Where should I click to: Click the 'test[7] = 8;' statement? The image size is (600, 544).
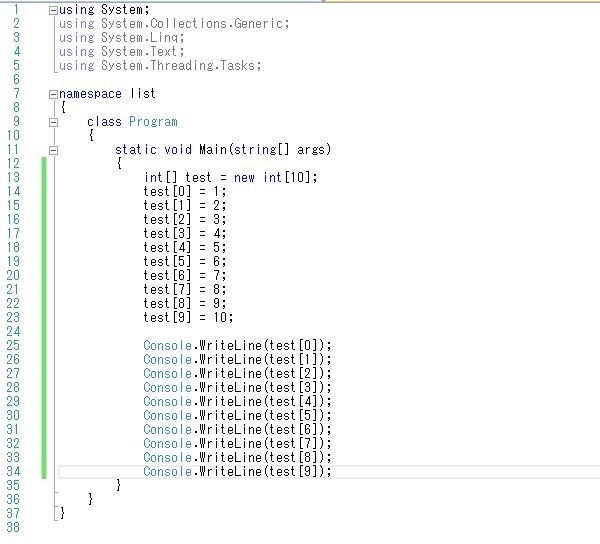click(x=185, y=289)
